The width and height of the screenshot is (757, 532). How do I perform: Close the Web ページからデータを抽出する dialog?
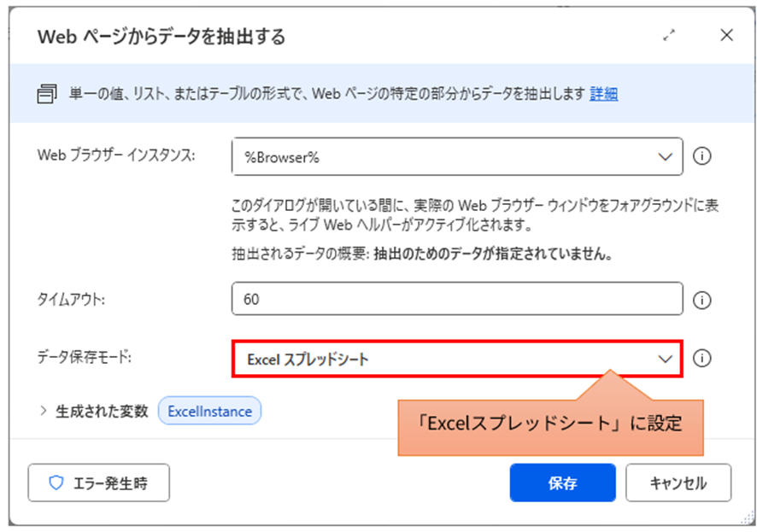click(725, 35)
